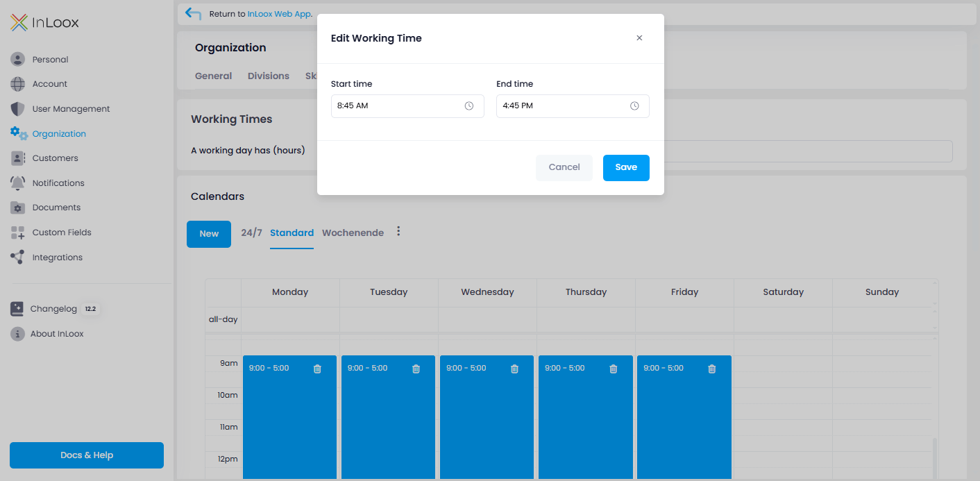Click trash icon on Wednesday's time block
Screen dimensions: 980x481
point(514,369)
